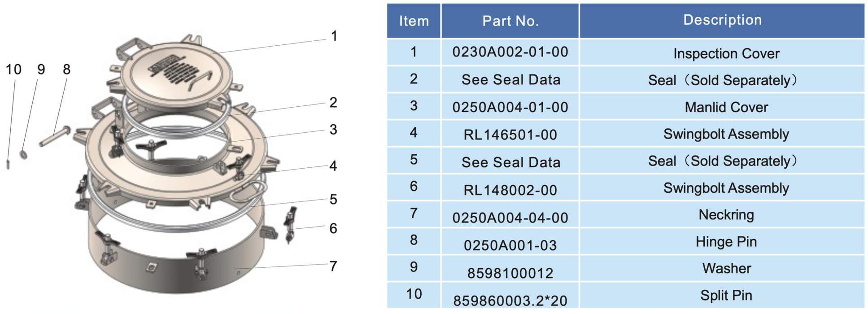Click the Split Pin description cell
868x314 pixels.
click(x=726, y=295)
